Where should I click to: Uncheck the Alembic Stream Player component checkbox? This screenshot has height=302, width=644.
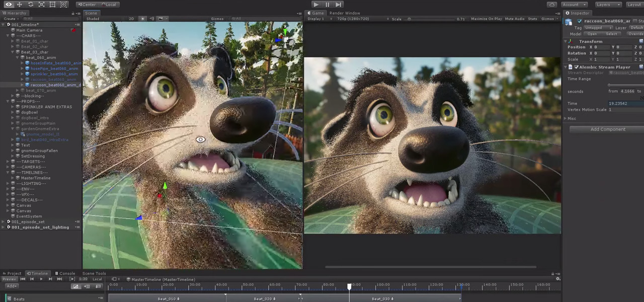[x=577, y=67]
